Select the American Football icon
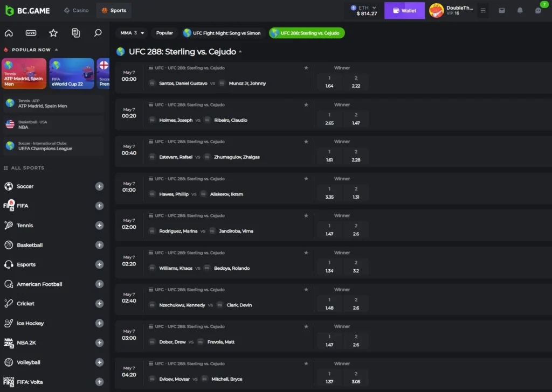552x392 pixels. coord(9,284)
